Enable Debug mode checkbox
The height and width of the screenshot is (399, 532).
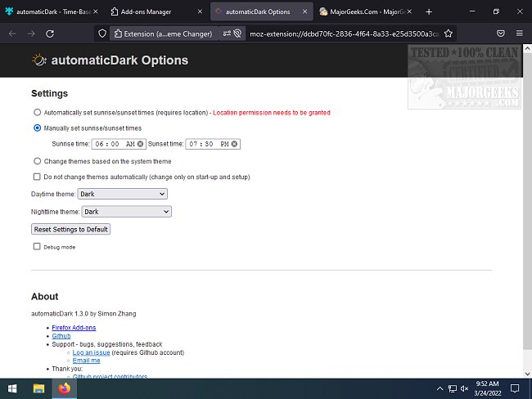[x=37, y=246]
